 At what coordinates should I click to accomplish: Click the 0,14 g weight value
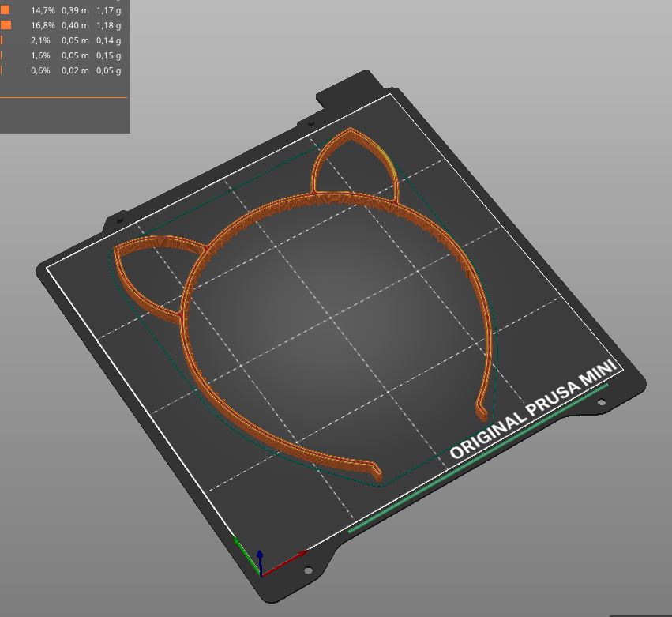109,40
